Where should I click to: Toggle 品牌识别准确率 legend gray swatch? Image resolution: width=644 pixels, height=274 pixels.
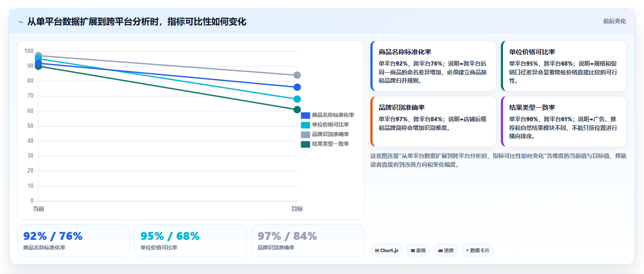[306, 134]
